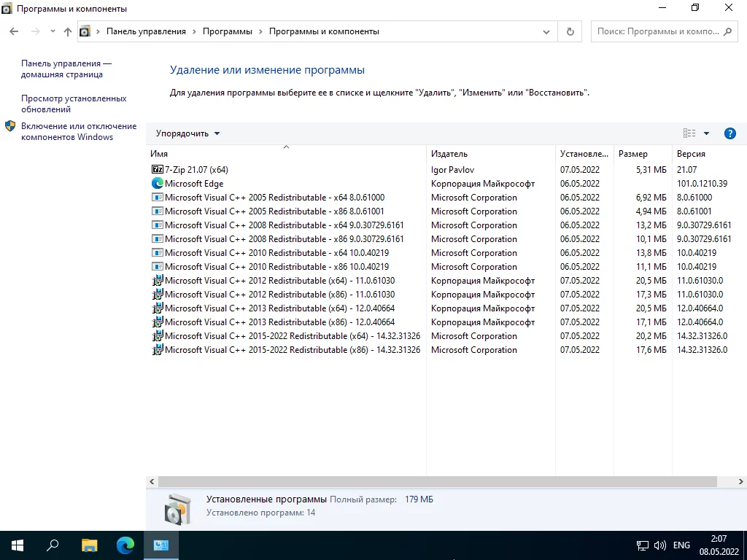Refresh the programs list
Screen dimensions: 747x560
tap(570, 31)
